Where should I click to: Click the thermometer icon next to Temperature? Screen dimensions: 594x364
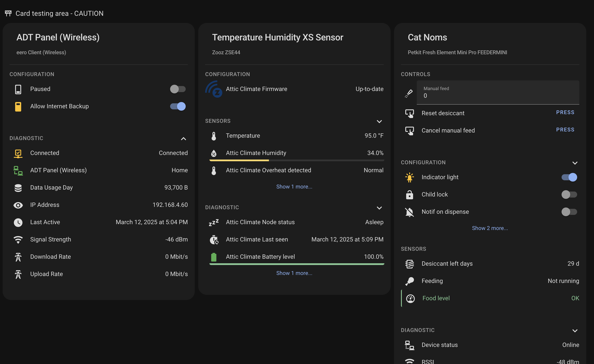pos(214,136)
